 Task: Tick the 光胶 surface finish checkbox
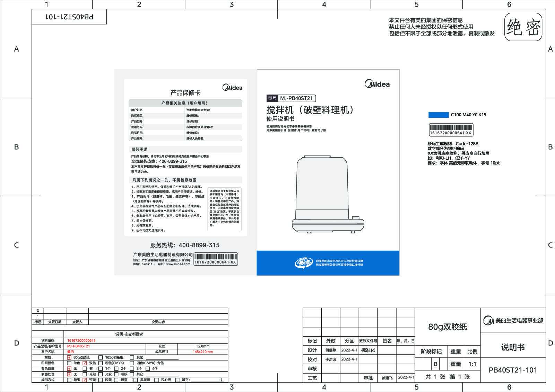pos(101,374)
